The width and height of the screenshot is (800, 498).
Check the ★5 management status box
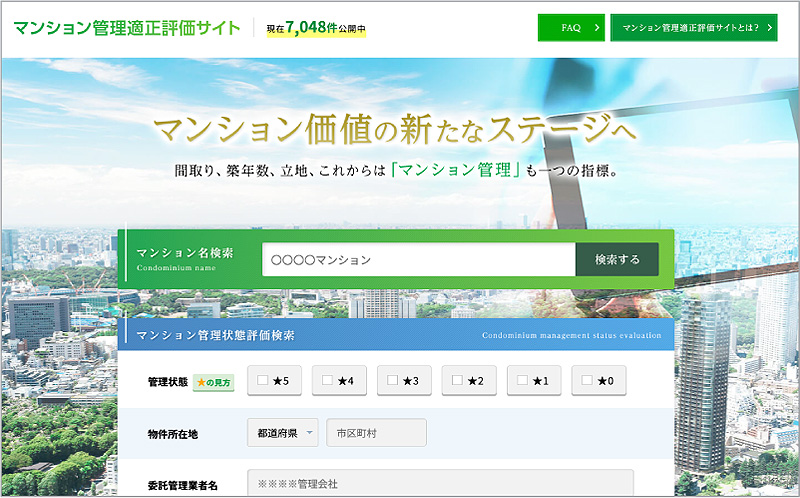[263, 380]
